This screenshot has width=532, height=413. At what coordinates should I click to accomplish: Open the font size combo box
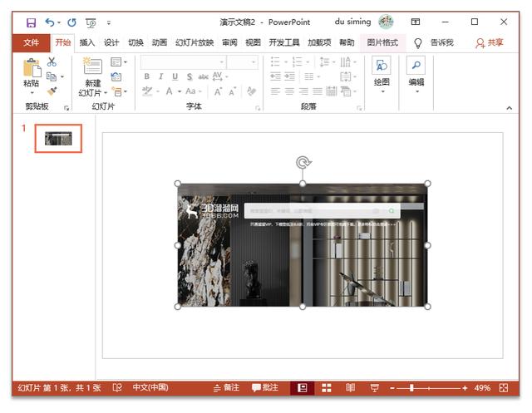click(x=242, y=62)
